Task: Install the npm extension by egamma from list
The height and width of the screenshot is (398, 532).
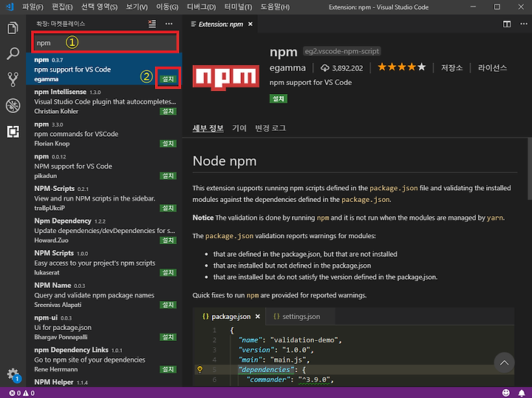Action: tap(168, 79)
